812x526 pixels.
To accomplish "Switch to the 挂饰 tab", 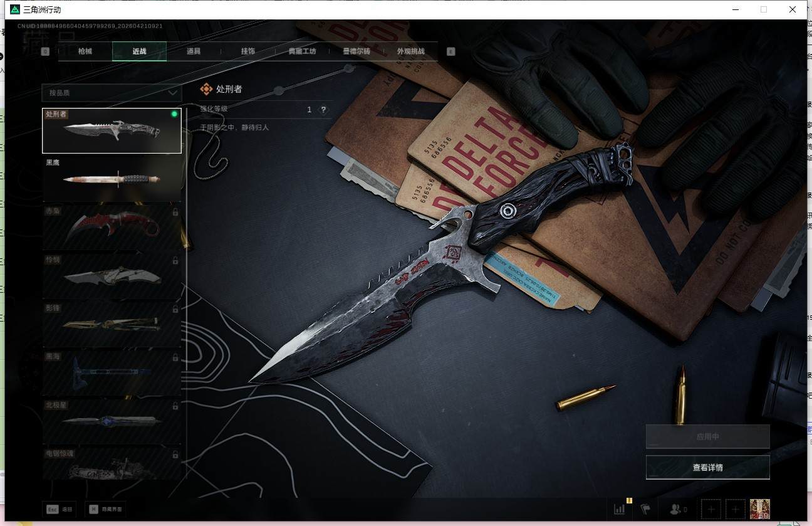I will point(247,51).
